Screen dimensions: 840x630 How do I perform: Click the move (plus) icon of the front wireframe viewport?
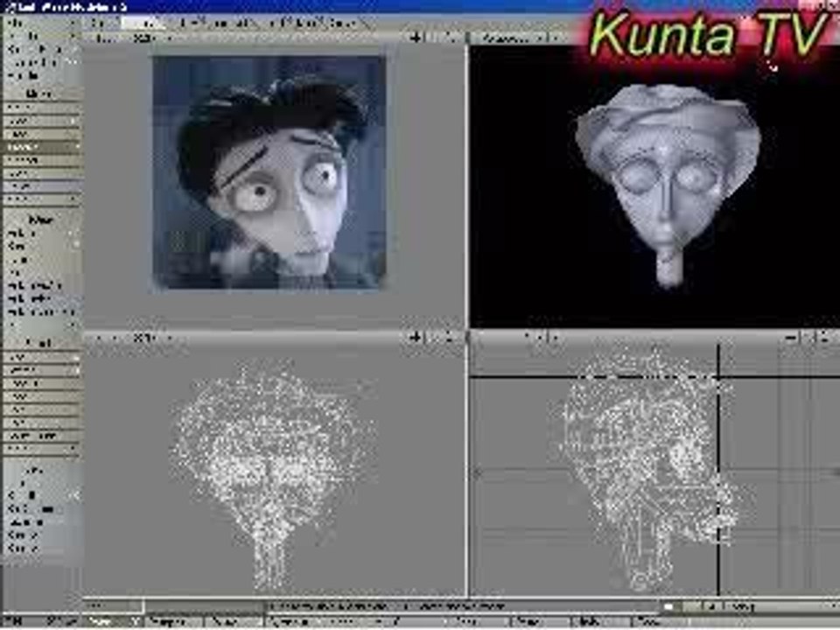[415, 338]
